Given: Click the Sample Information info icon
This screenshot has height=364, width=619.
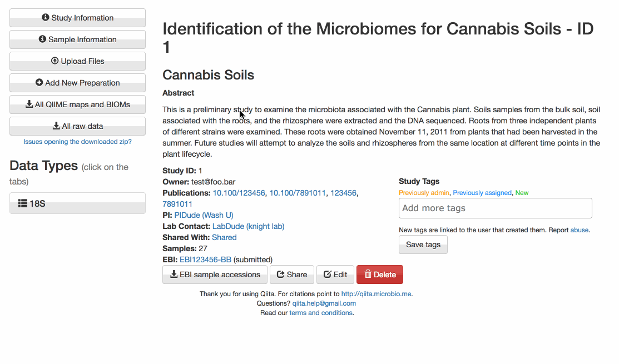Looking at the screenshot, I should click(x=42, y=39).
